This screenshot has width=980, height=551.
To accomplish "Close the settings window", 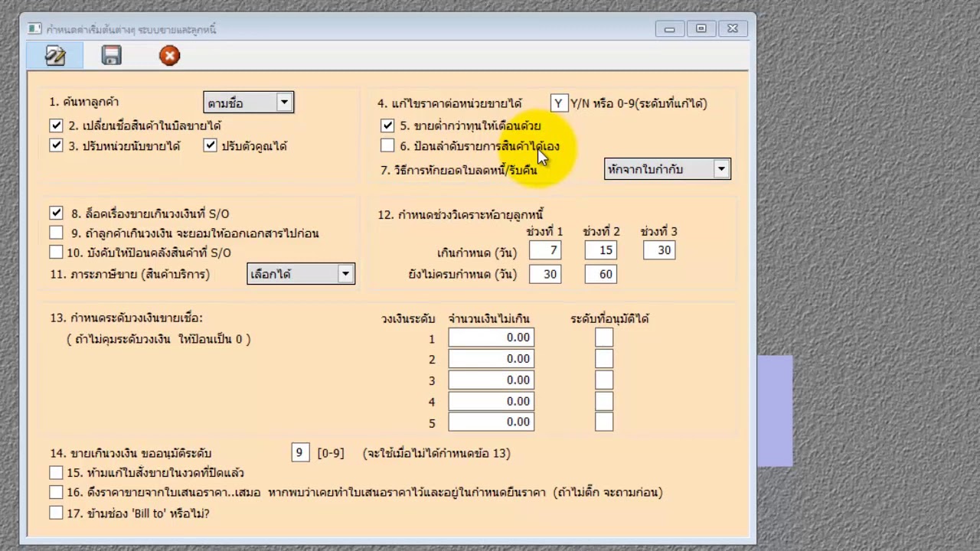I will pyautogui.click(x=733, y=29).
